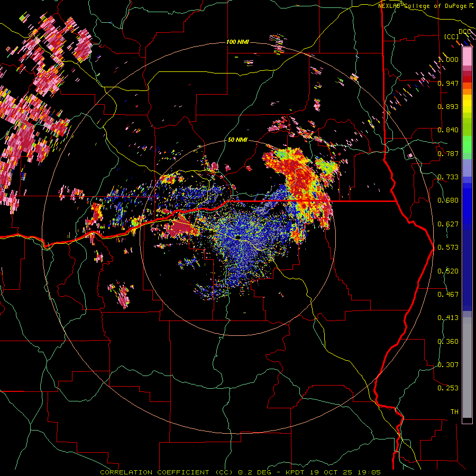Click the 0.467 legend value

[448, 295]
